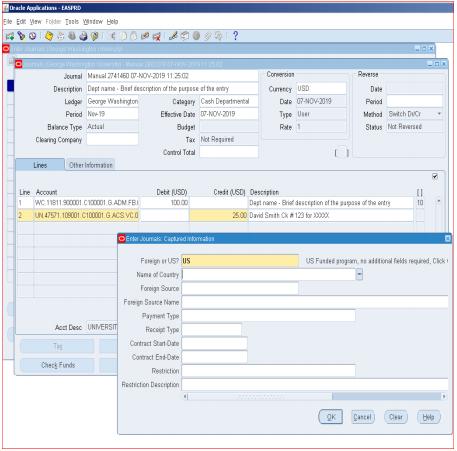This screenshot has height=451, width=457.
Task: Click the Clearing Company field
Action: click(x=112, y=139)
